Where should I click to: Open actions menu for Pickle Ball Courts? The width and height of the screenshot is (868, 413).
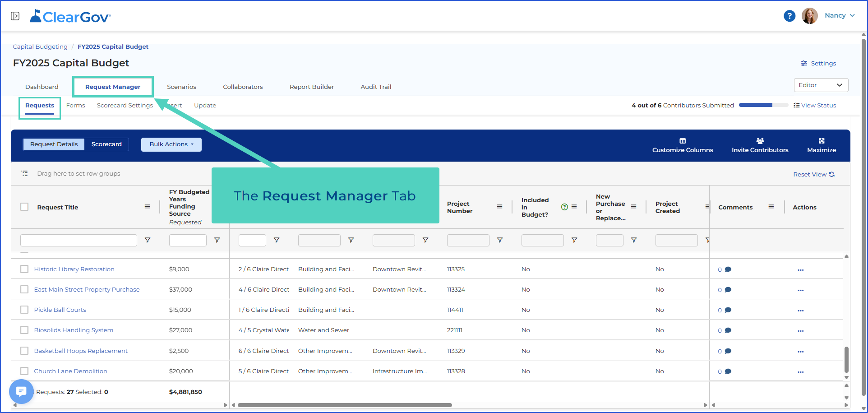(x=800, y=311)
